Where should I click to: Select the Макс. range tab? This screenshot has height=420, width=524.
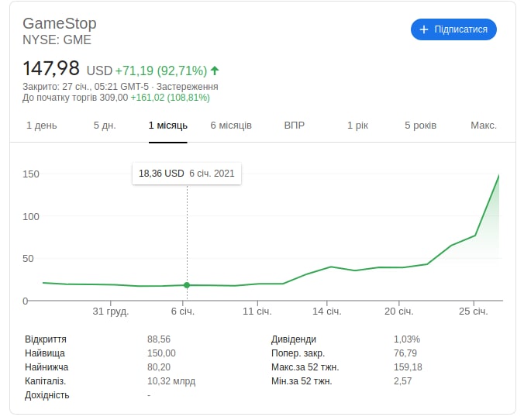point(484,126)
